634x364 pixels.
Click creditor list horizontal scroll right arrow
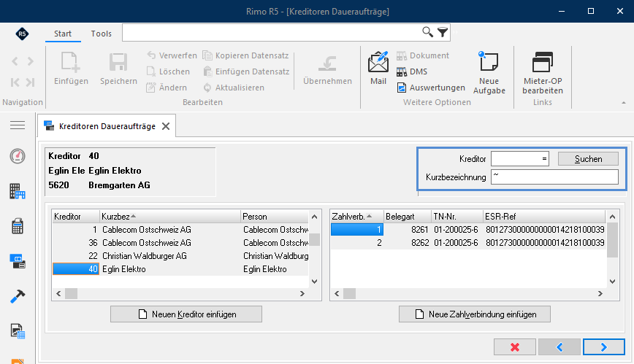pos(302,294)
